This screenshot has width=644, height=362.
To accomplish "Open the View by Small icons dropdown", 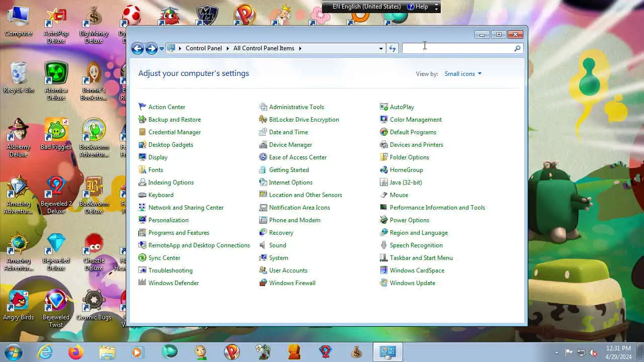I will 463,74.
